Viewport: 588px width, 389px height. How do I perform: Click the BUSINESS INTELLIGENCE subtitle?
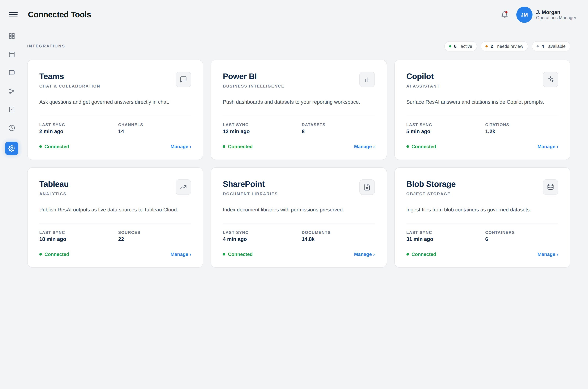253,86
